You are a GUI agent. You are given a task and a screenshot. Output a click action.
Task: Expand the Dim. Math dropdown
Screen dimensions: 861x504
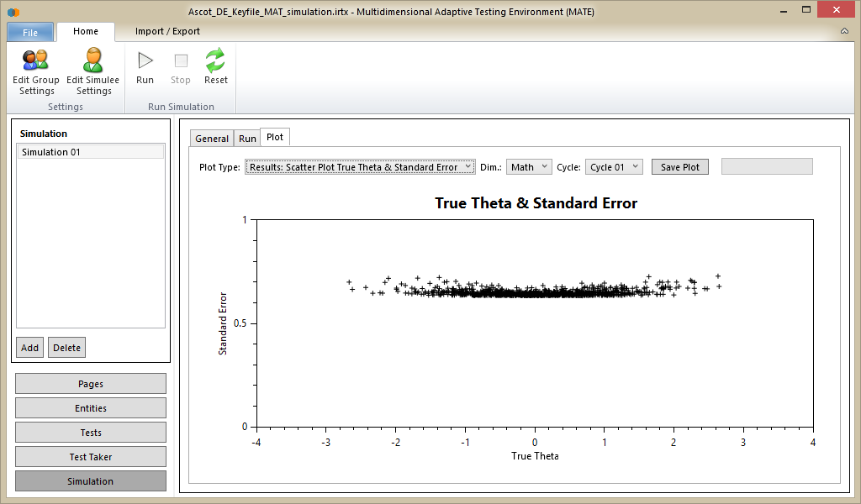pos(529,167)
